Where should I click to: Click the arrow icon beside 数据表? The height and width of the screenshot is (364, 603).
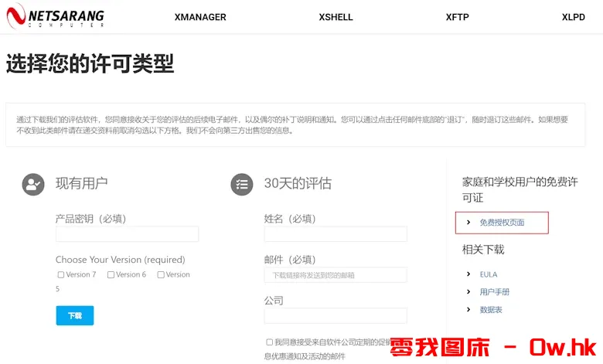468,310
